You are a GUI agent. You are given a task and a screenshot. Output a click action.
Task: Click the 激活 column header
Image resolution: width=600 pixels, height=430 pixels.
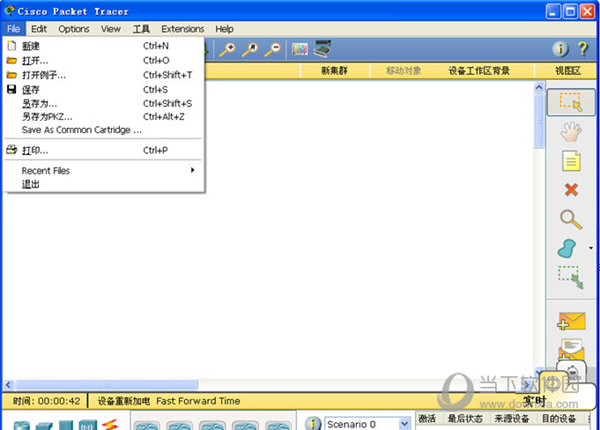[427, 419]
